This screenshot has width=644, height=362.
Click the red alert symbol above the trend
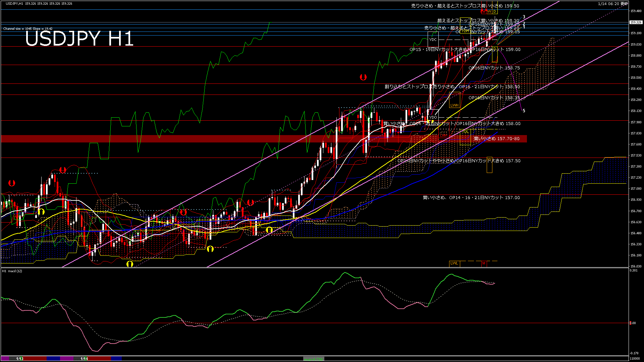(363, 77)
